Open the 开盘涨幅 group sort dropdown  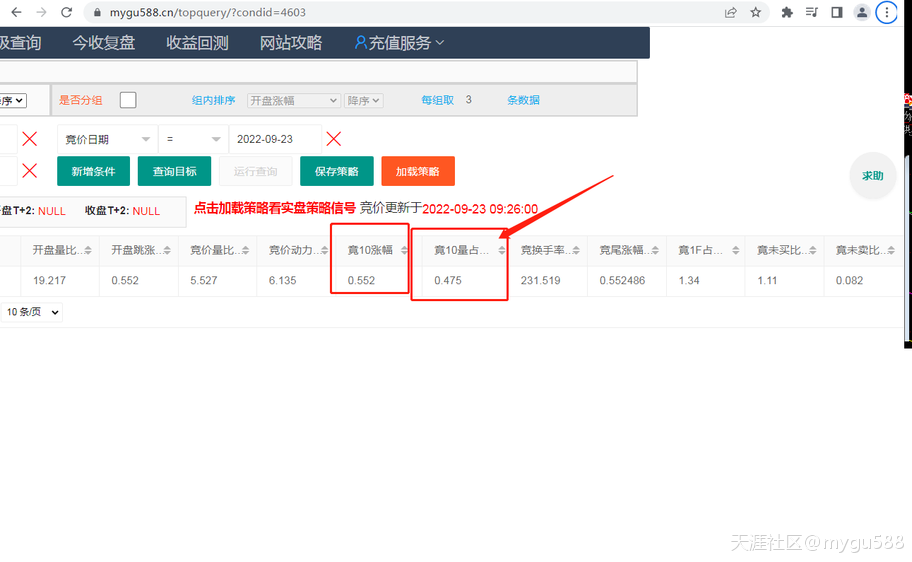[x=293, y=100]
